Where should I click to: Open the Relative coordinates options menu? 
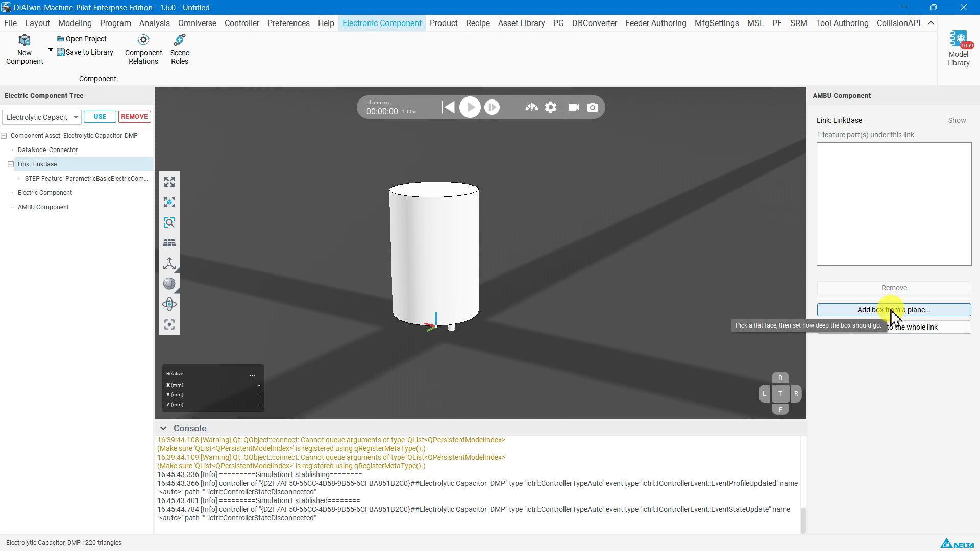point(253,374)
